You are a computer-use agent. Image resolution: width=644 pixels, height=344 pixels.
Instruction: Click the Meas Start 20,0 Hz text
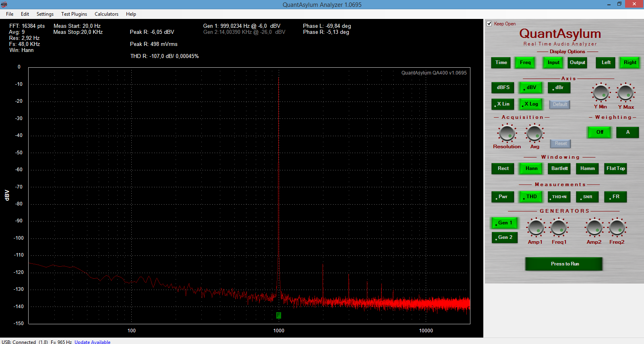(x=77, y=26)
